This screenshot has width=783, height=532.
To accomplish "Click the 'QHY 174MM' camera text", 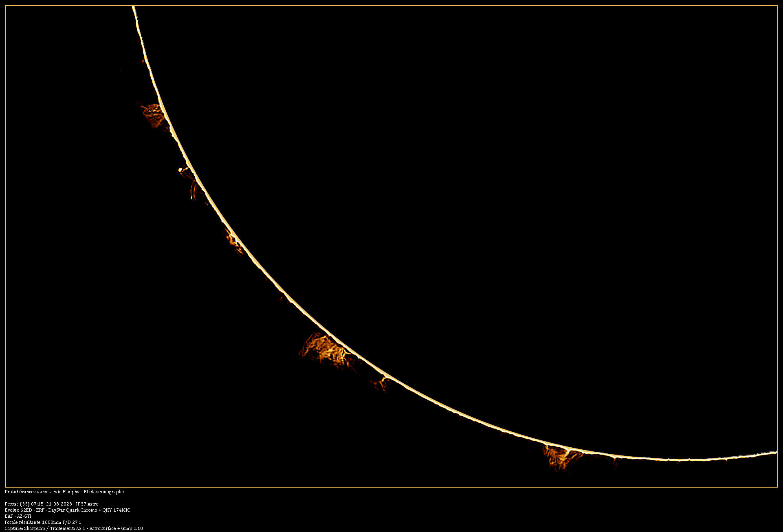I will coord(116,510).
